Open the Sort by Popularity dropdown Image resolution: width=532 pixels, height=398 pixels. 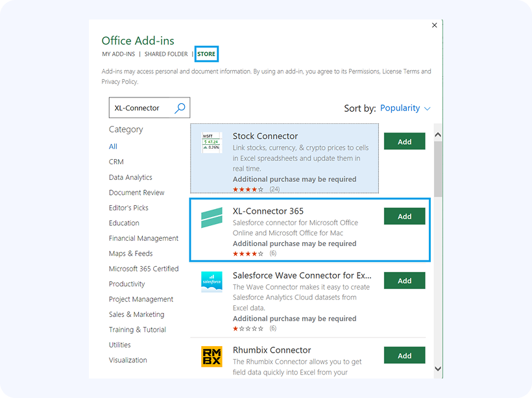405,108
